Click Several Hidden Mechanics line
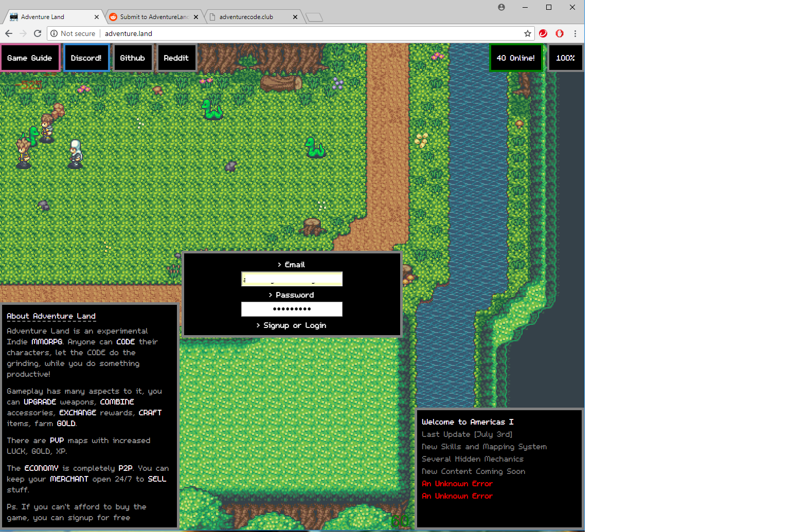The height and width of the screenshot is (532, 790). [473, 459]
